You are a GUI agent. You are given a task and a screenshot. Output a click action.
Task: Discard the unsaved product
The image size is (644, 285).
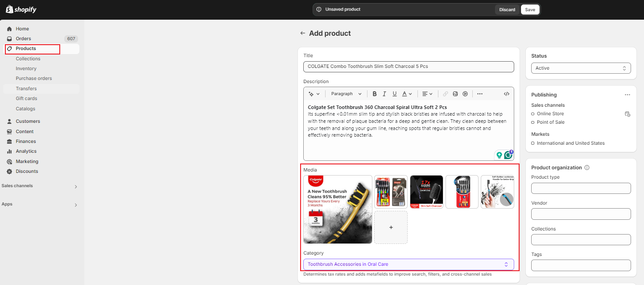pos(507,9)
